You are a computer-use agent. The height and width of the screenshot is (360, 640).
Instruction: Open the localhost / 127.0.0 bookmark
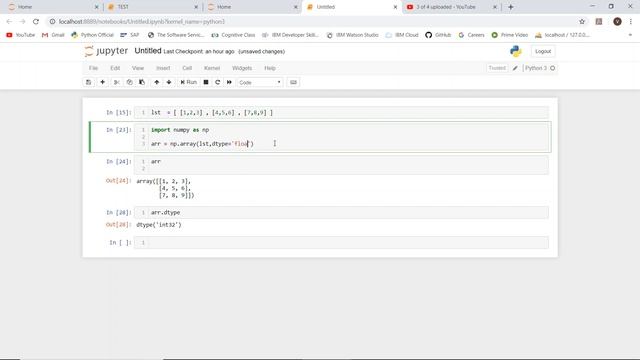click(562, 35)
